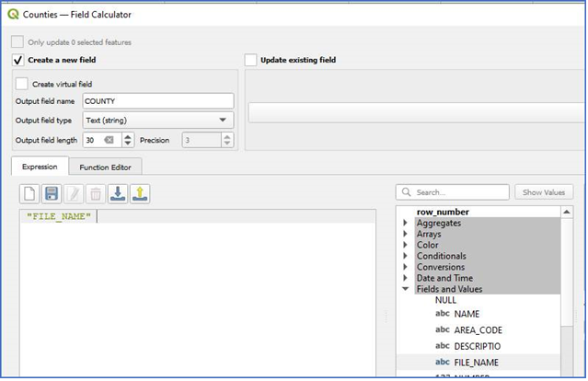Select the DESCRIPTIO field entry
Viewport: 588px width, 381px height.
click(x=478, y=346)
